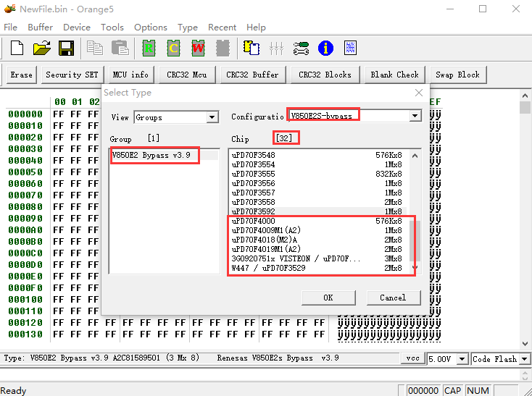Click the MCU info button
The width and height of the screenshot is (532, 396).
pyautogui.click(x=131, y=75)
